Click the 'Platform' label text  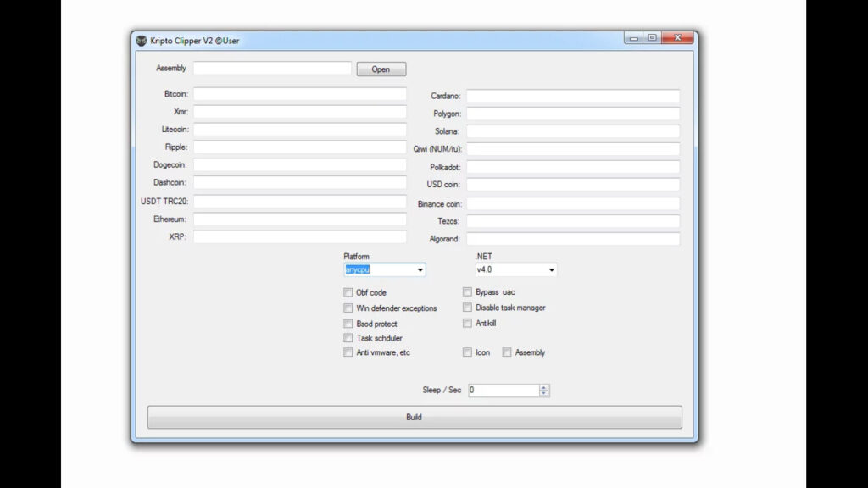point(356,257)
